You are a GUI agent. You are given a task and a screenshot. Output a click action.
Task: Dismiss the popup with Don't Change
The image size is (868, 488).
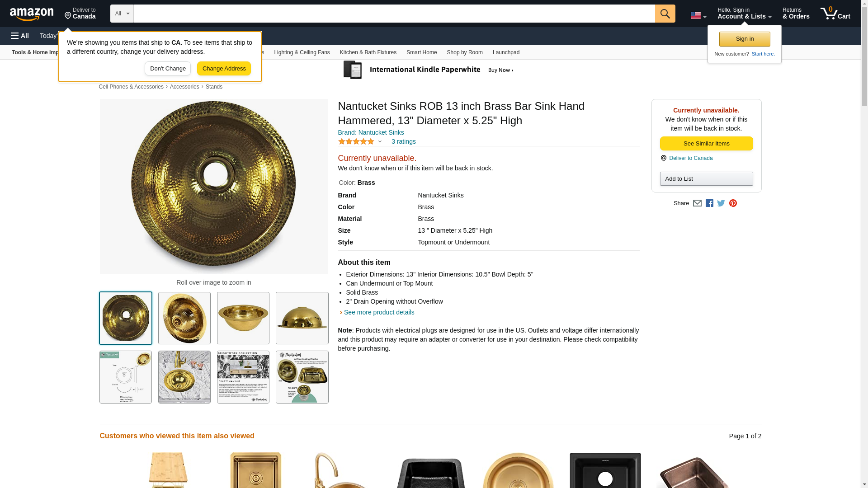tap(167, 69)
